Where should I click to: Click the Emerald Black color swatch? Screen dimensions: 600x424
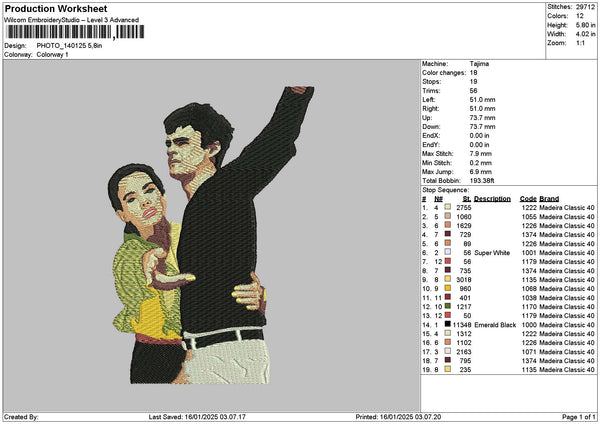(447, 324)
